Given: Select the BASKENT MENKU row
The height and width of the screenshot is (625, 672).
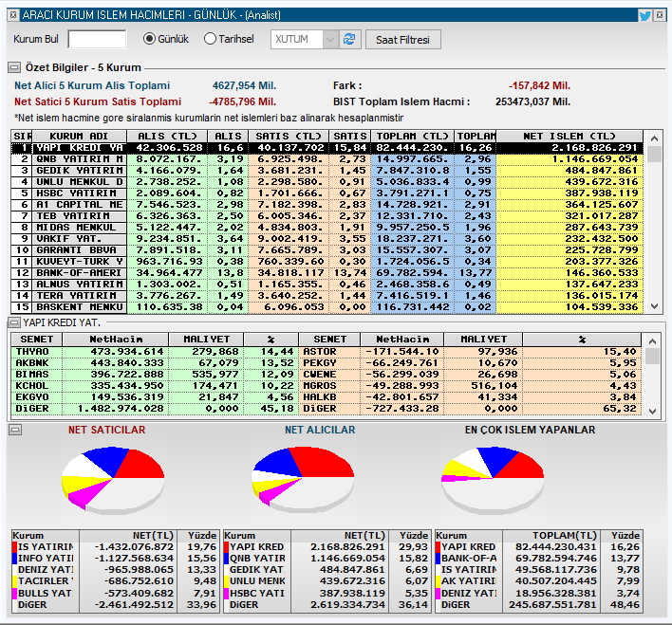Looking at the screenshot, I should 327,306.
